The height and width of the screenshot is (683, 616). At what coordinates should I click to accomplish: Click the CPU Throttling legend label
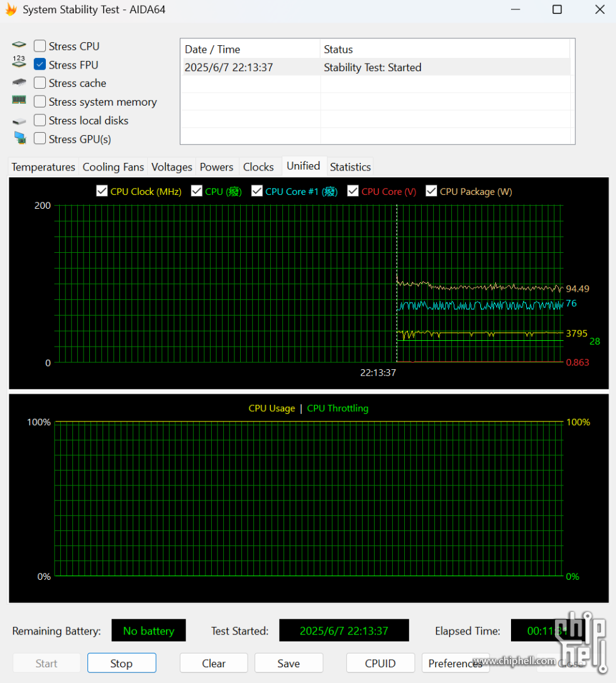coord(338,408)
